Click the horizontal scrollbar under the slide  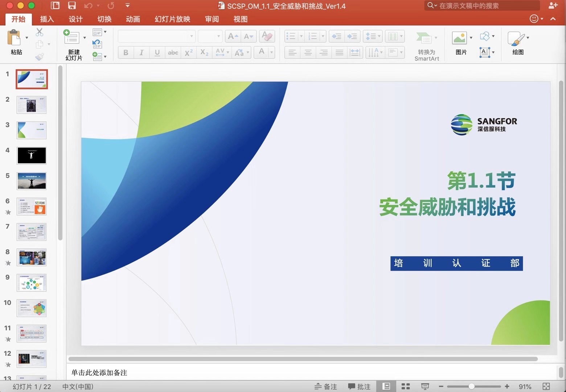[x=303, y=359]
